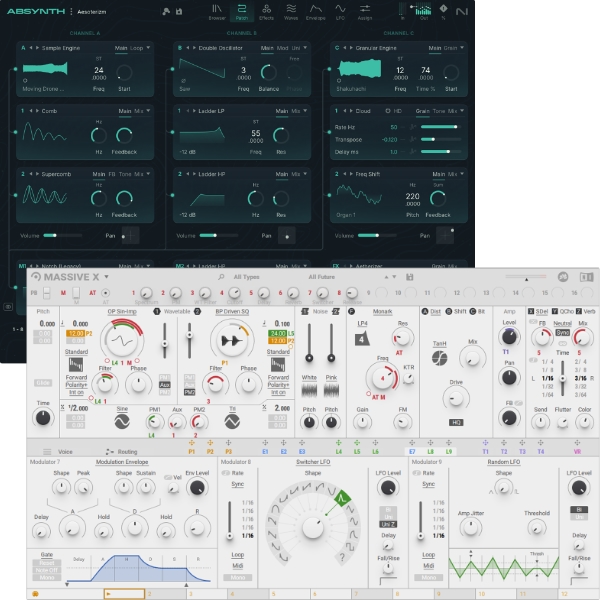Viewport: 600px width, 600px height.
Task: Click Channel B pan XY pad
Action: coord(287,235)
